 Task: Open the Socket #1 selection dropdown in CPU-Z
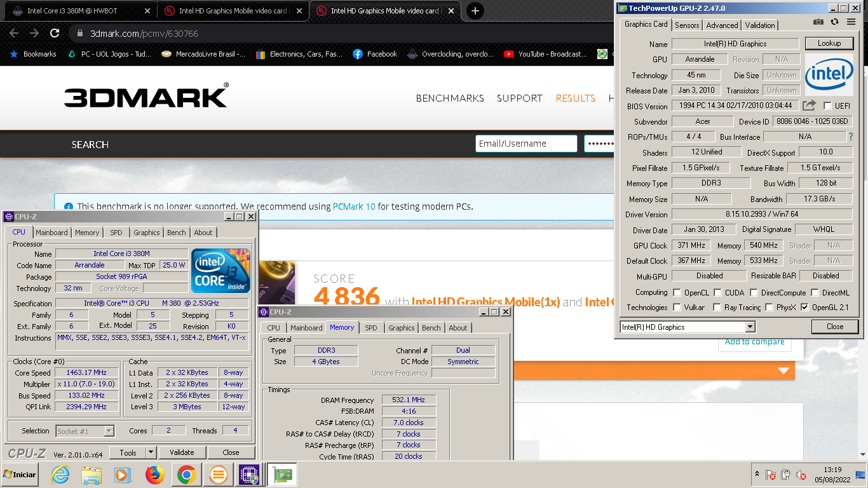pos(109,431)
